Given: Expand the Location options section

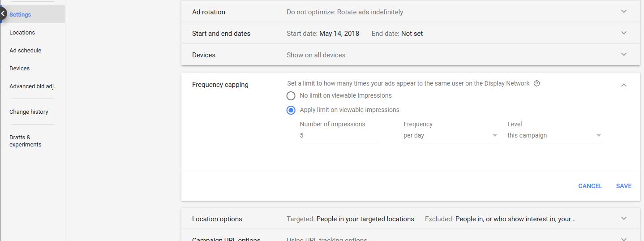Looking at the screenshot, I should click(x=624, y=219).
